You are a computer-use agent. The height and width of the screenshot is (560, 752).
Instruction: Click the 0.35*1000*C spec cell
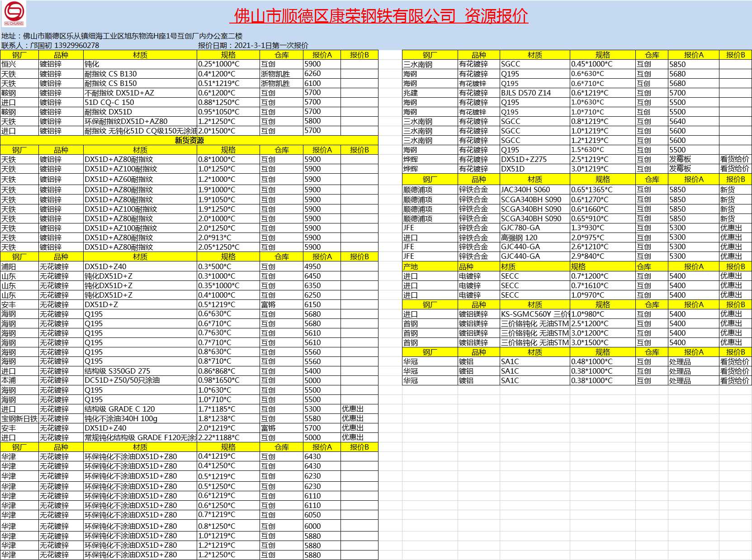click(228, 285)
